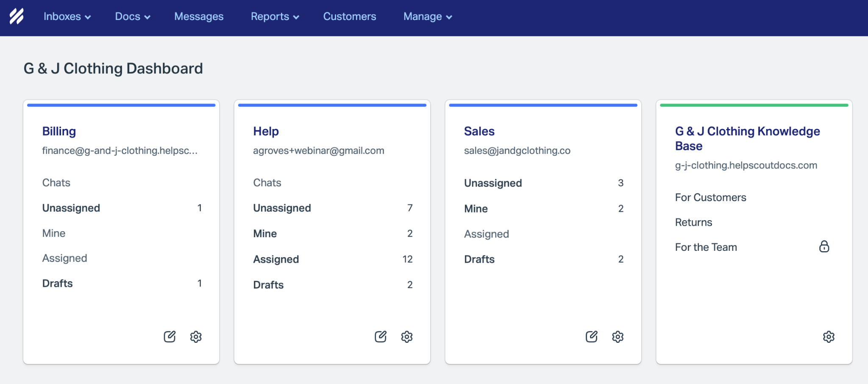
Task: Open the Returns collection
Action: click(693, 222)
